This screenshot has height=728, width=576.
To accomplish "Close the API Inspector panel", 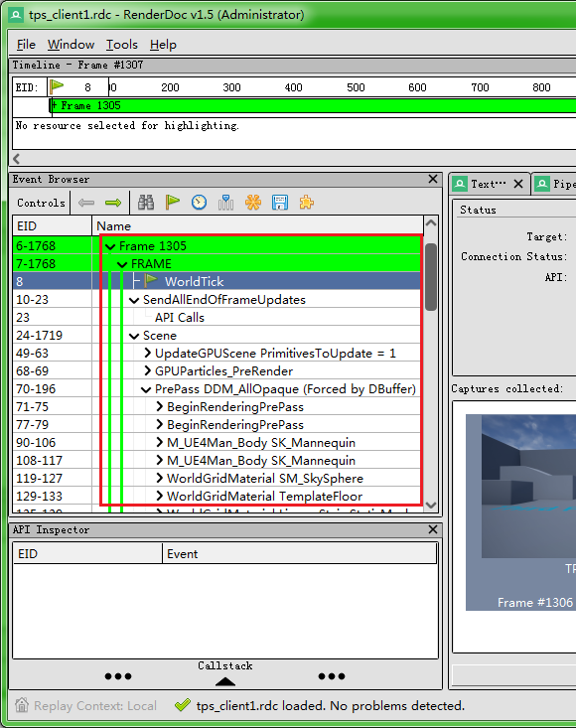I will click(x=433, y=529).
